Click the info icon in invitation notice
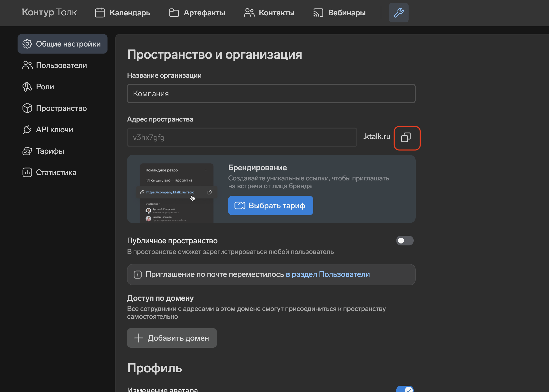The height and width of the screenshot is (392, 549). (138, 275)
